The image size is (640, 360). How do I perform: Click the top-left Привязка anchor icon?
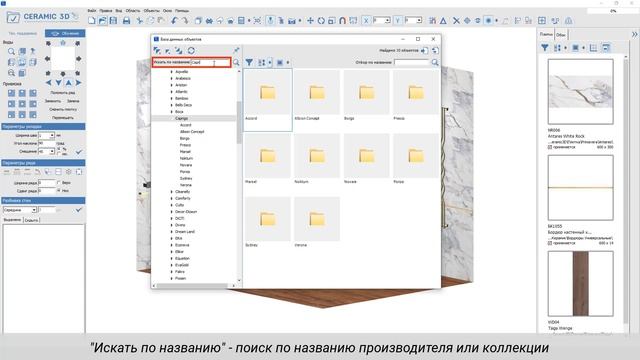(x=11, y=93)
